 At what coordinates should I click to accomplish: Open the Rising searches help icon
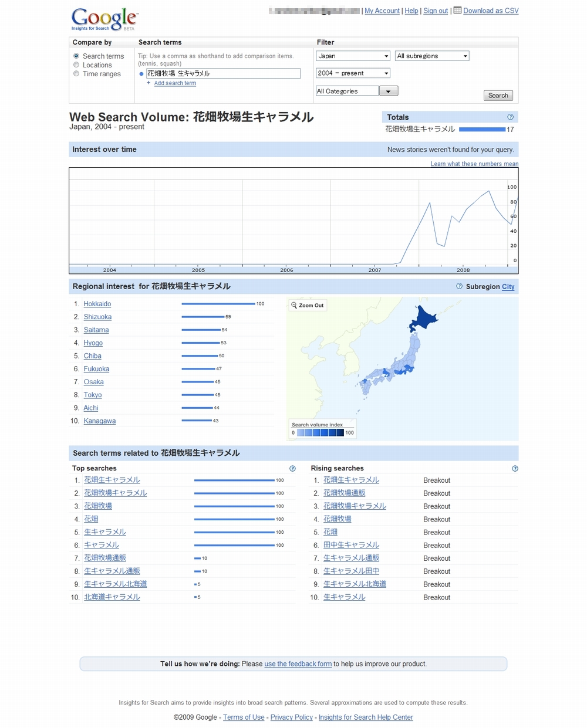point(515,468)
